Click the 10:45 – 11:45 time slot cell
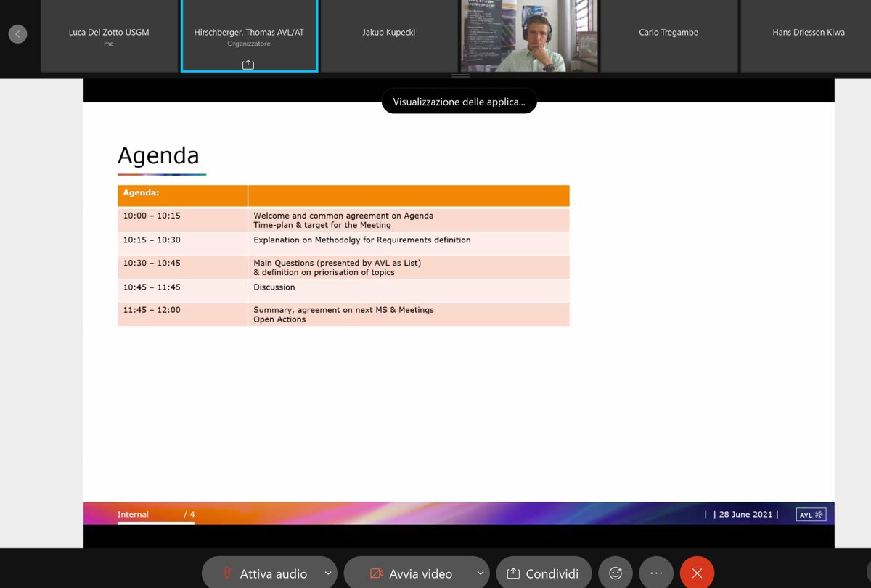This screenshot has height=588, width=871. pyautogui.click(x=182, y=290)
